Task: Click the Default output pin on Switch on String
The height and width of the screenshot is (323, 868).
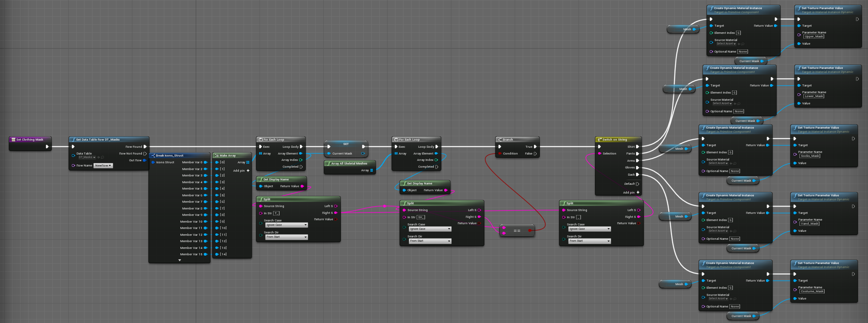Action: tap(638, 184)
